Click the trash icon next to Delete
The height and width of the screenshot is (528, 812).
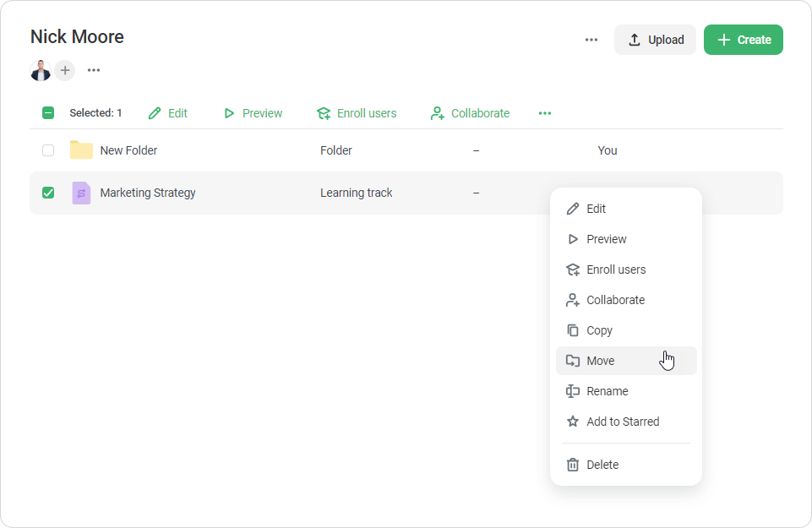(573, 465)
